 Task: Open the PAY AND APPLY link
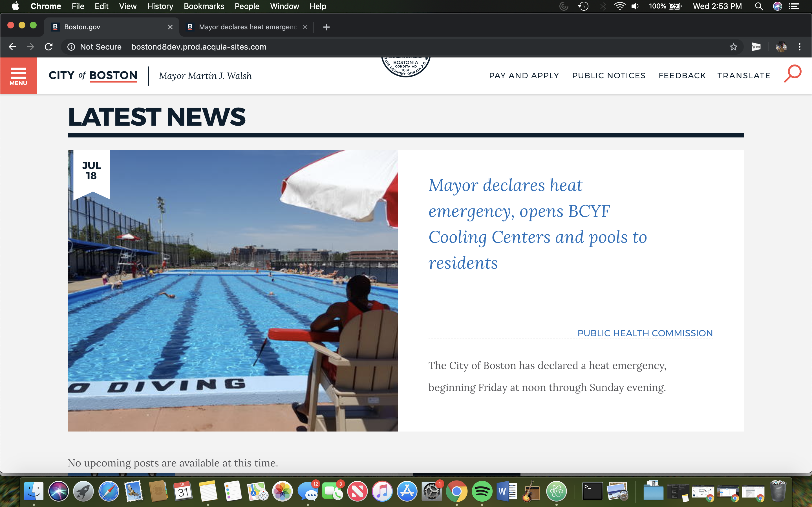524,76
